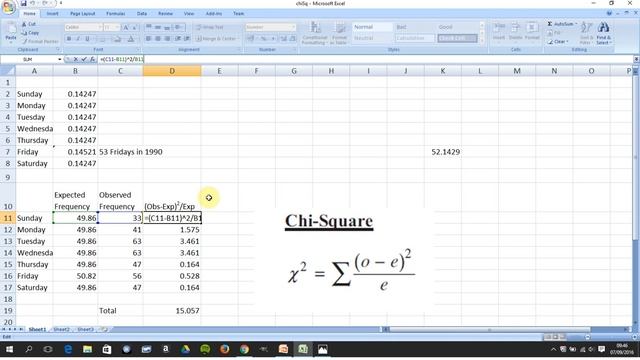The image size is (640, 360).
Task: Top align cell contents
Action: (149, 27)
